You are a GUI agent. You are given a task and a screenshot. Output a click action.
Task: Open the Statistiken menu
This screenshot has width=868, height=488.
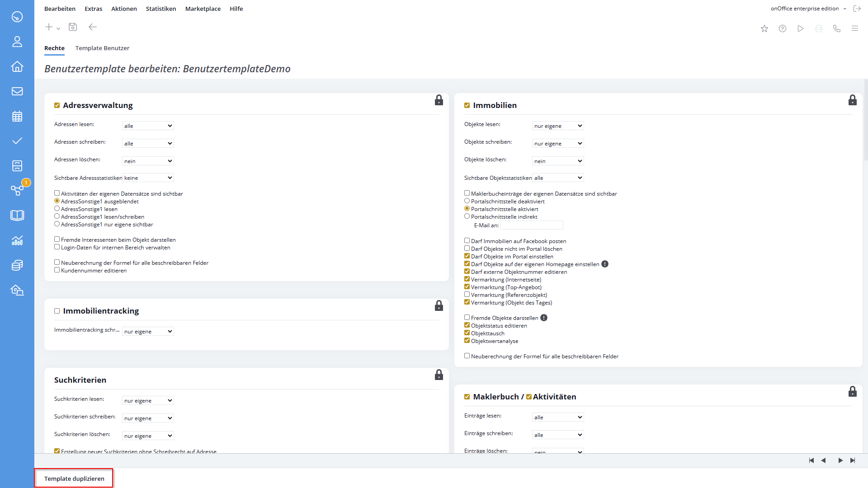(x=161, y=9)
